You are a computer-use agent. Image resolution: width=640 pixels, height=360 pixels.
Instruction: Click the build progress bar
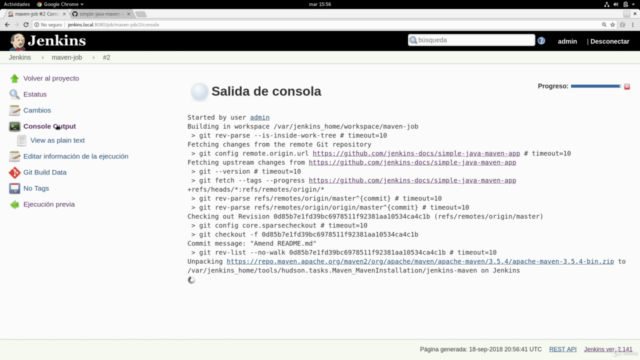tap(596, 86)
